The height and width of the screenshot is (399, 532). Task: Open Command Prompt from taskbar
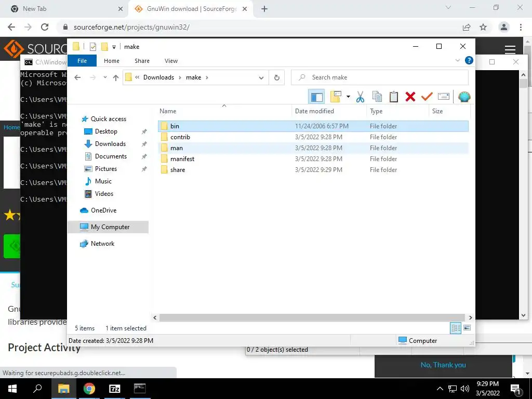[x=139, y=389]
